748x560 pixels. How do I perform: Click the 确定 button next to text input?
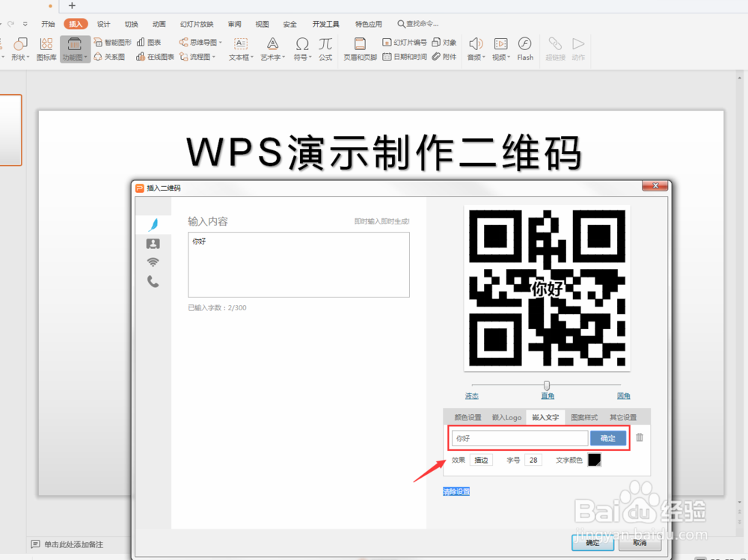click(x=608, y=438)
